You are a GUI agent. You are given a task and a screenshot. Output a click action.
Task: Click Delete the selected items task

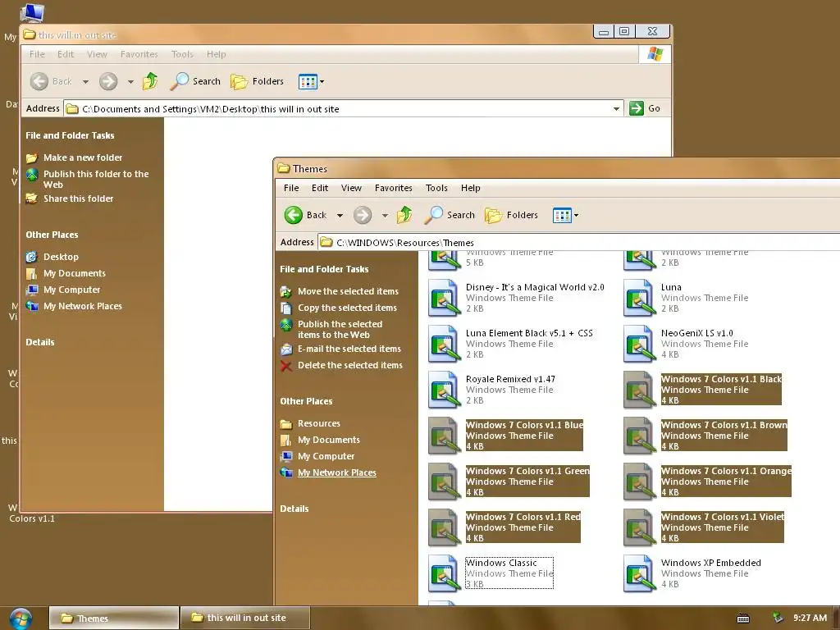pyautogui.click(x=349, y=365)
